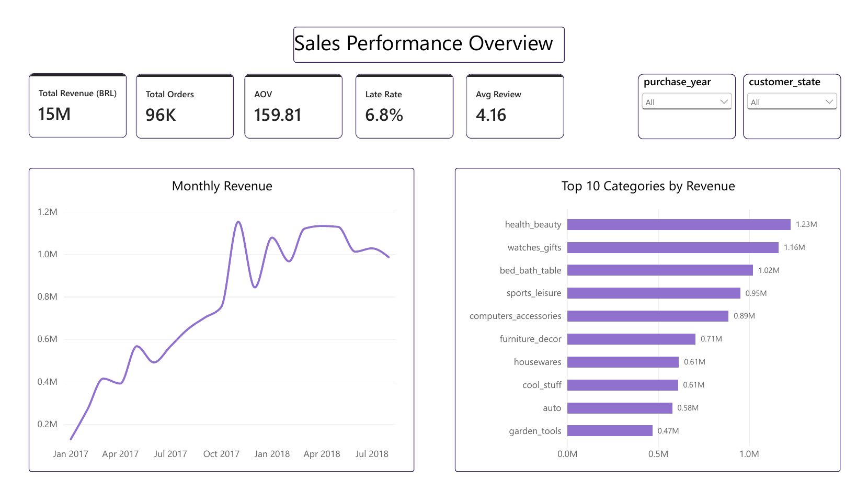Viewport: 868px width, 502px height.
Task: Click the bed_bath_table category label
Action: click(530, 270)
